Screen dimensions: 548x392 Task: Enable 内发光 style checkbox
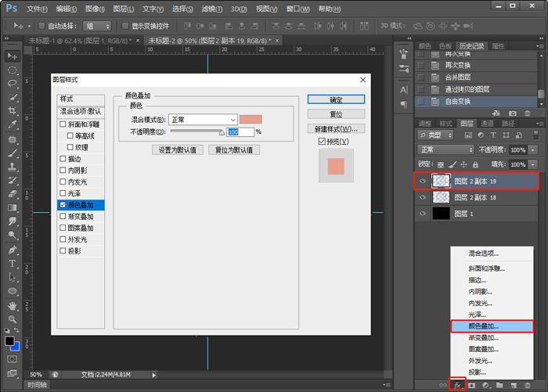coord(63,182)
